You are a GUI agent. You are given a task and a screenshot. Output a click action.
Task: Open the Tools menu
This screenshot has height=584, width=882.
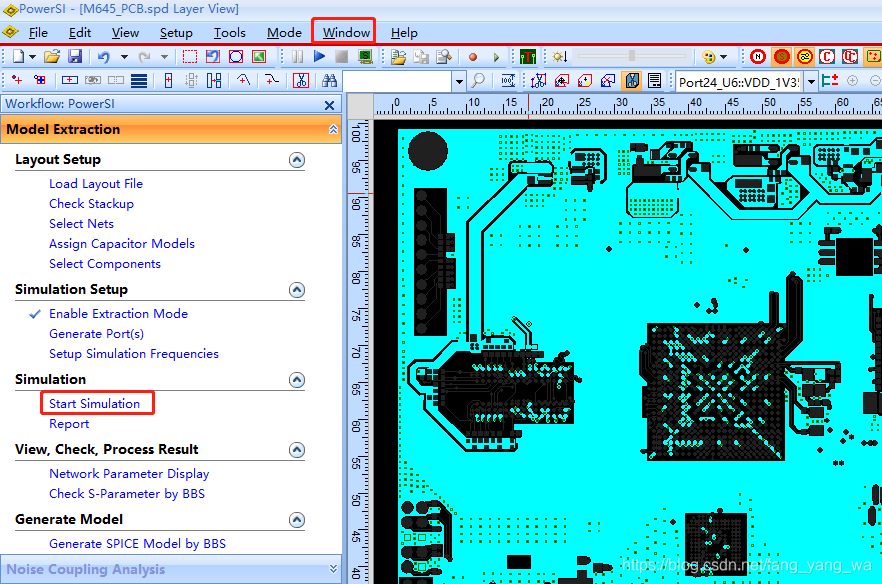[x=230, y=33]
